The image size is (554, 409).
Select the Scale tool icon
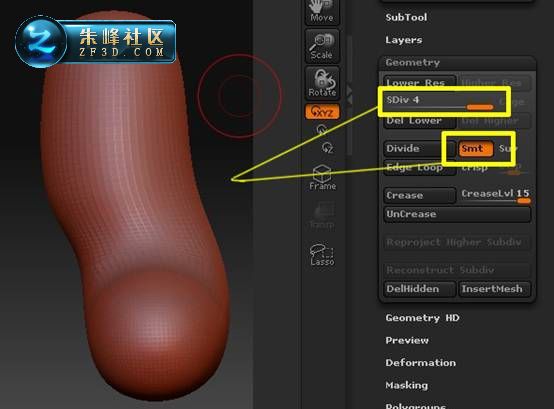point(322,46)
